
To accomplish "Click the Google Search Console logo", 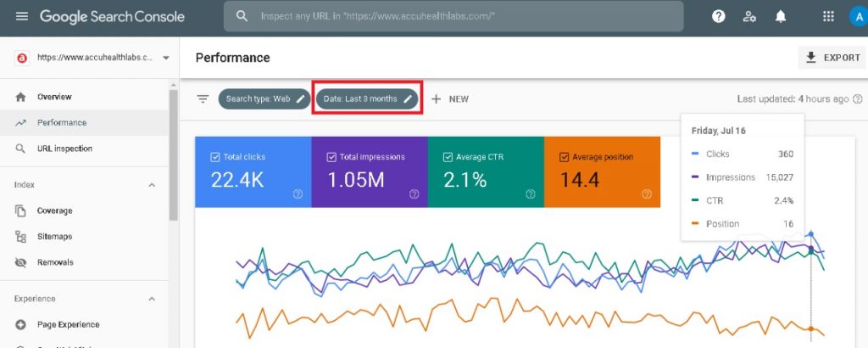I will (x=112, y=17).
